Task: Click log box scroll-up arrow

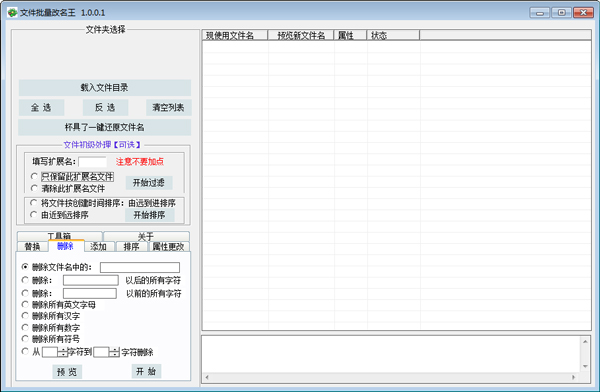Action: (x=585, y=341)
